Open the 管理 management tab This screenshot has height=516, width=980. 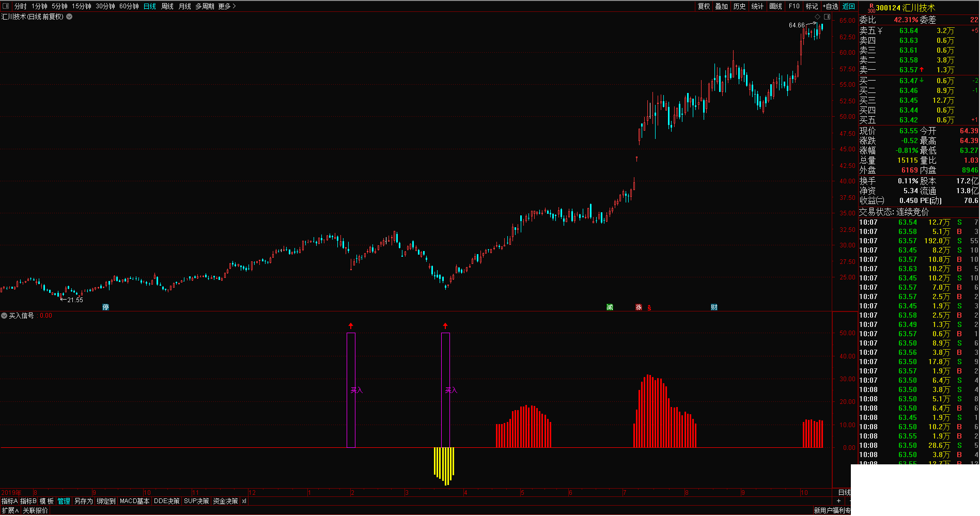(x=64, y=501)
